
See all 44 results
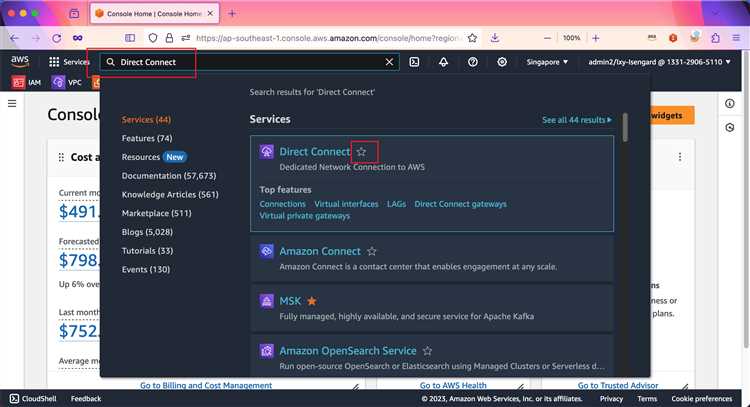576,120
